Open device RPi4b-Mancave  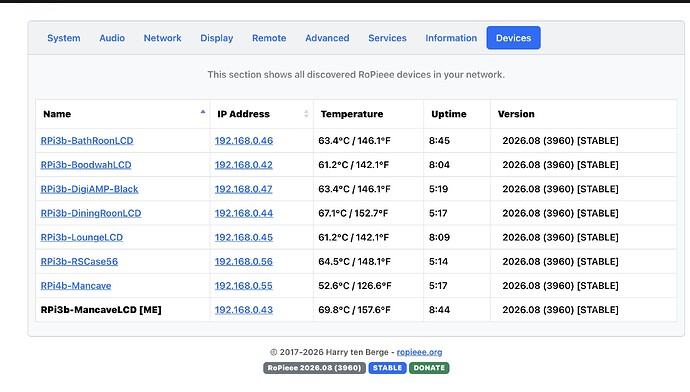76,286
